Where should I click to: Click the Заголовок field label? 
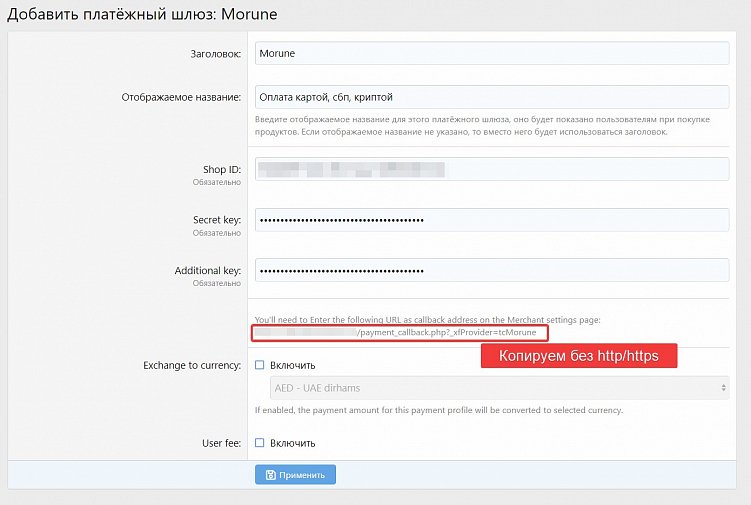214,53
